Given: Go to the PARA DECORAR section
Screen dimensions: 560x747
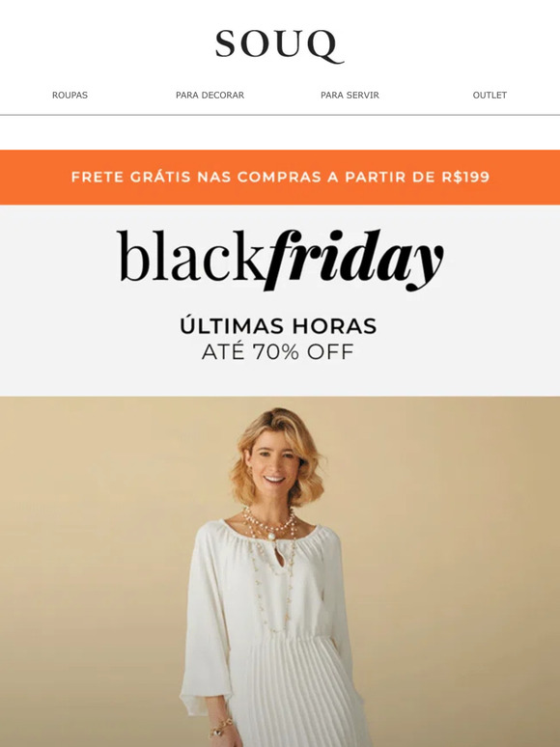Looking at the screenshot, I should pyautogui.click(x=210, y=95).
